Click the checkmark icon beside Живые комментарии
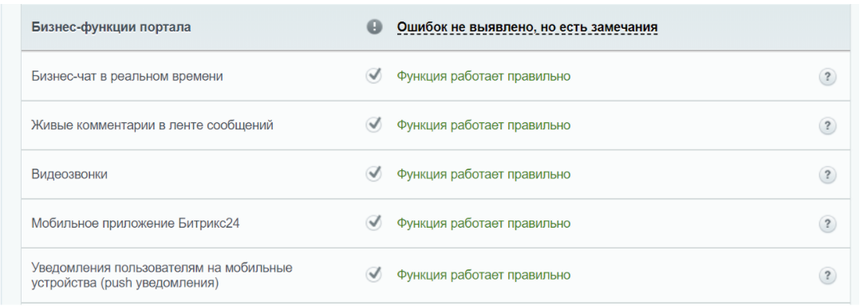The width and height of the screenshot is (868, 306). click(x=375, y=125)
